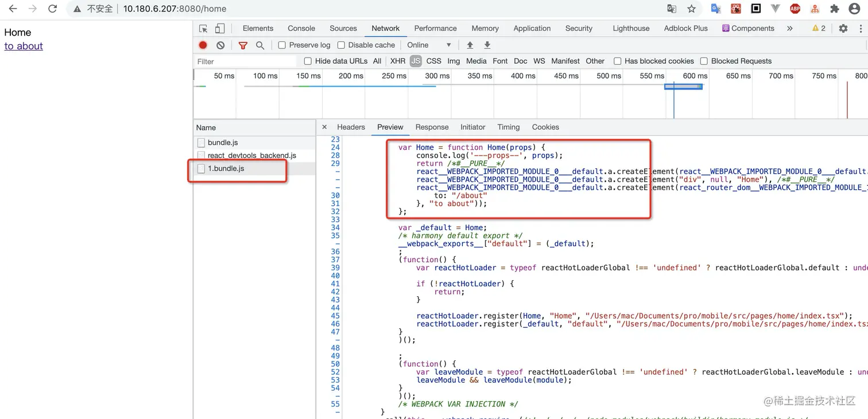The image size is (868, 419).
Task: Select 1.bundle.js in request list
Action: point(226,169)
